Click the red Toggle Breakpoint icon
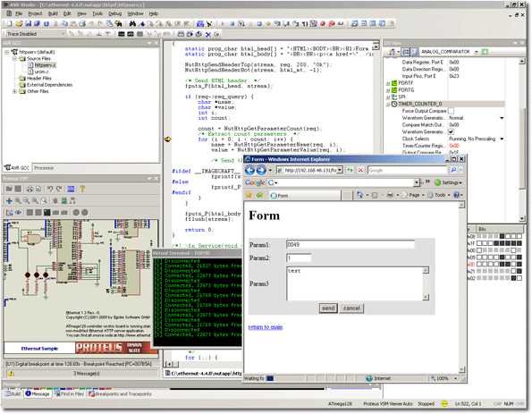 tap(322, 23)
